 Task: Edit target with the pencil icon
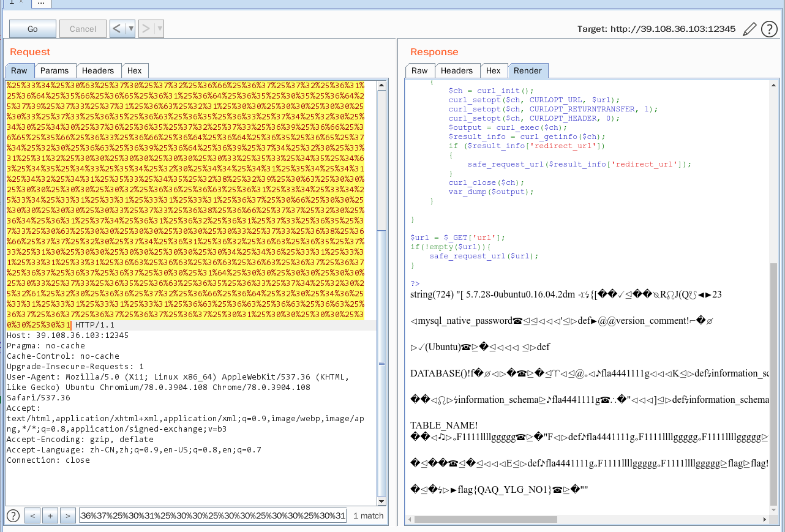pyautogui.click(x=749, y=29)
